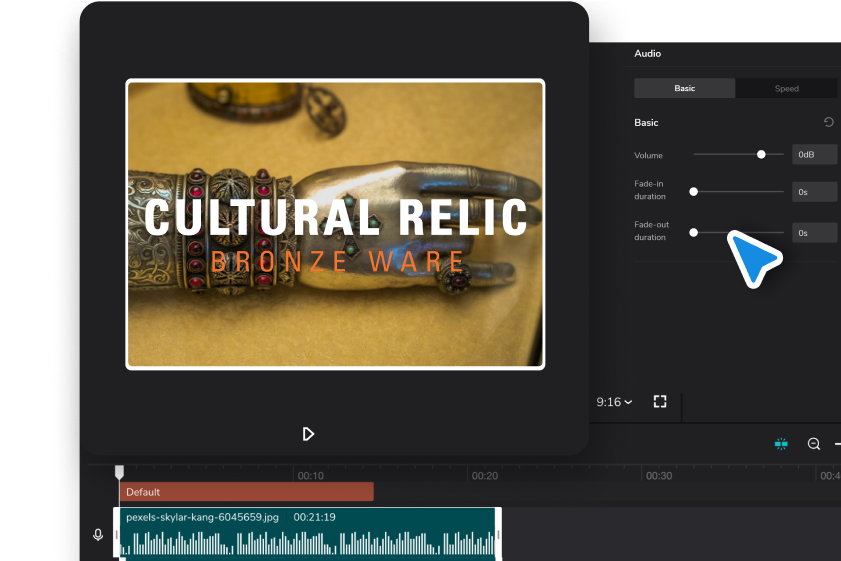Image resolution: width=841 pixels, height=561 pixels.
Task: Click the Fade-out duration 0s field
Action: click(x=815, y=232)
